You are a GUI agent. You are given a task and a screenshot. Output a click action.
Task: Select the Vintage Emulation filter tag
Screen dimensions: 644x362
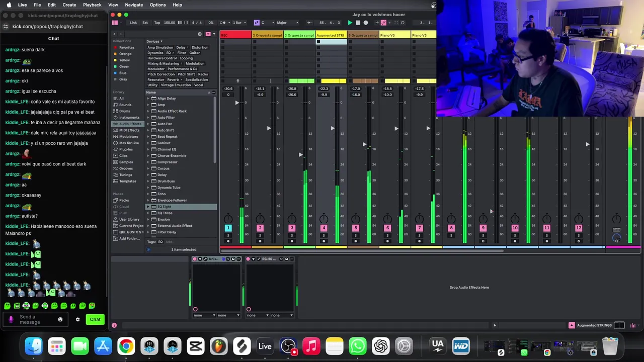[176, 85]
